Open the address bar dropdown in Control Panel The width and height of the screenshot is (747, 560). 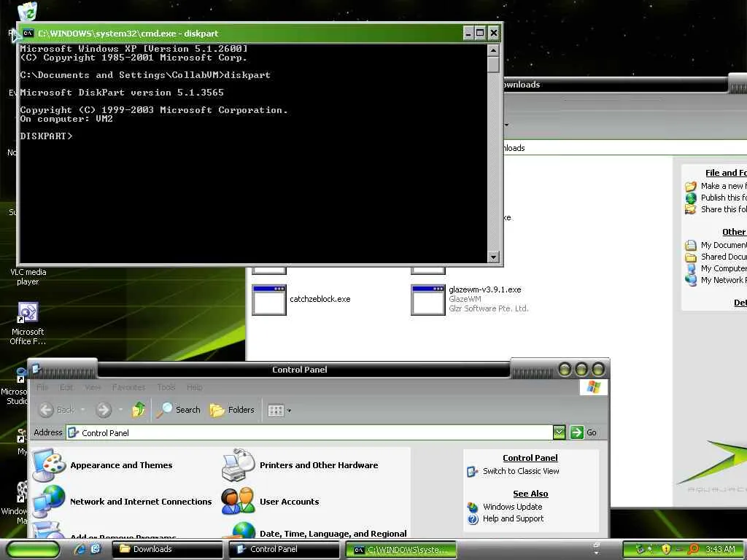pyautogui.click(x=559, y=432)
